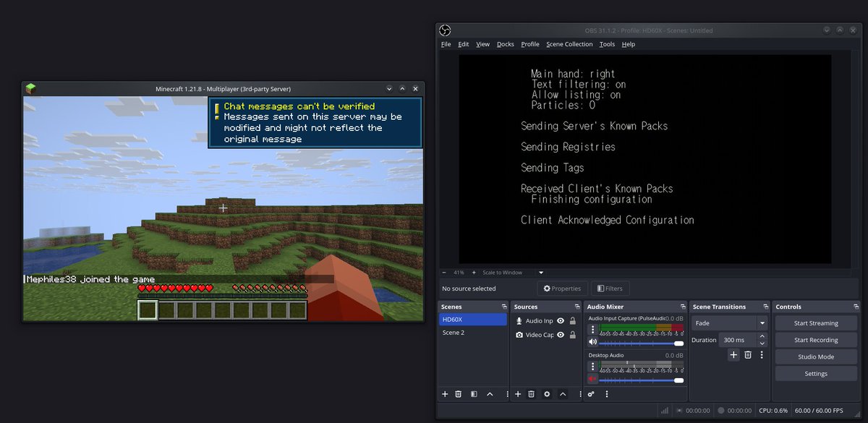The width and height of the screenshot is (868, 423).
Task: Open the Profile menu in OBS
Action: [530, 44]
